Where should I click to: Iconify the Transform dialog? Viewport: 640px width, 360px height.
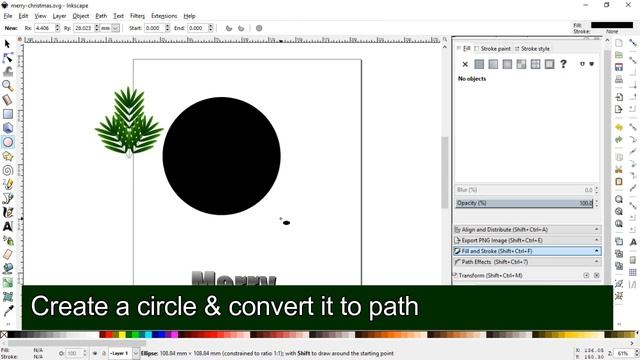[x=587, y=276]
